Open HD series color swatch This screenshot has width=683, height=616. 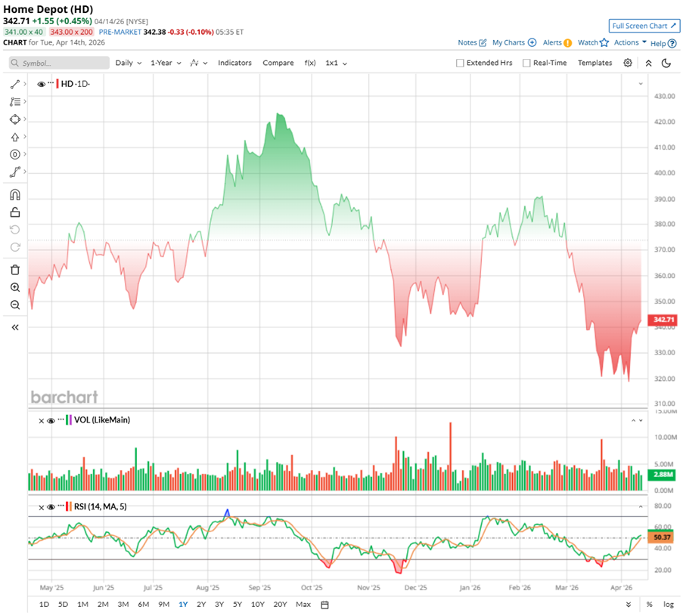[57, 84]
